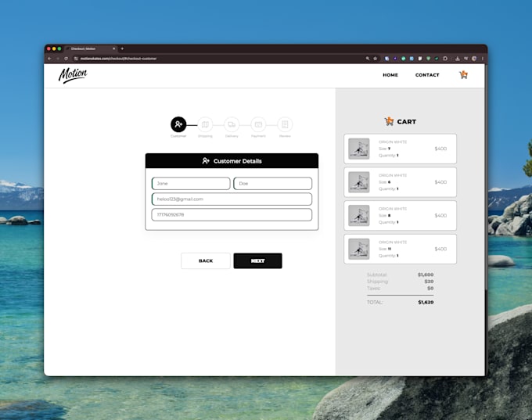Select the Delivery truck step icon

click(232, 124)
